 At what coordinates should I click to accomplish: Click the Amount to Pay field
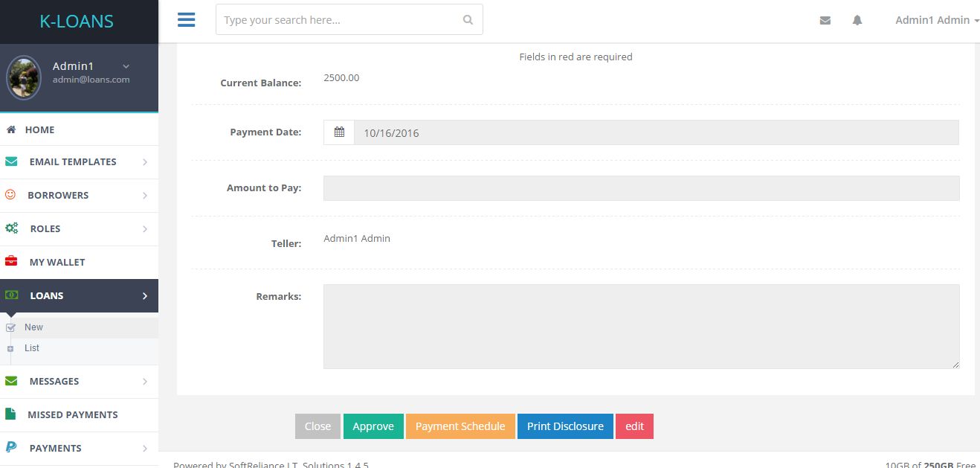[641, 188]
